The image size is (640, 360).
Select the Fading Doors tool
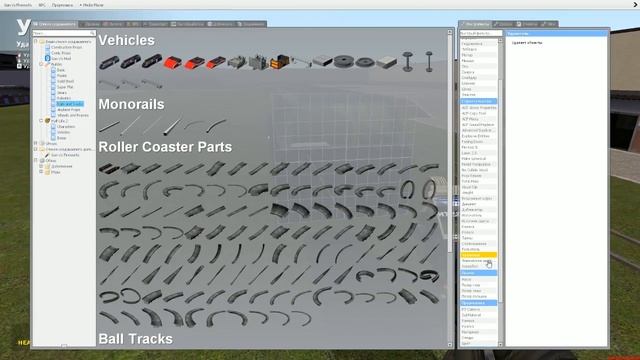point(472,142)
